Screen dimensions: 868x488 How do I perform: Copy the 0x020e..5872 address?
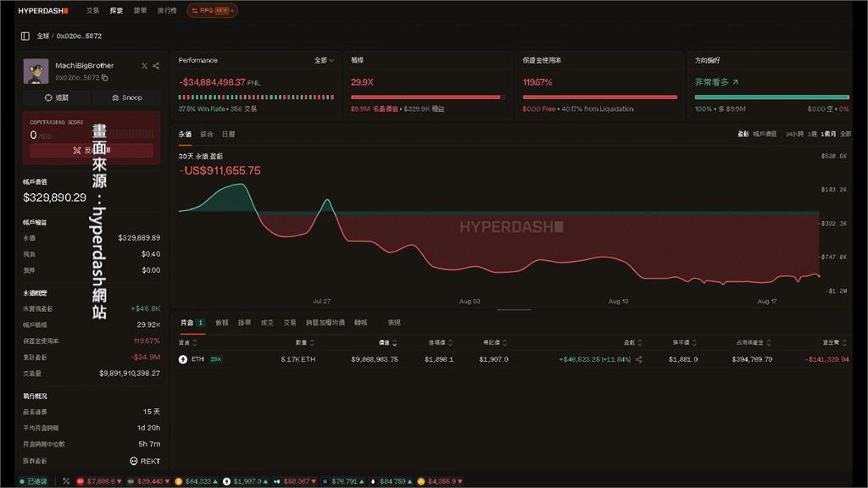104,78
